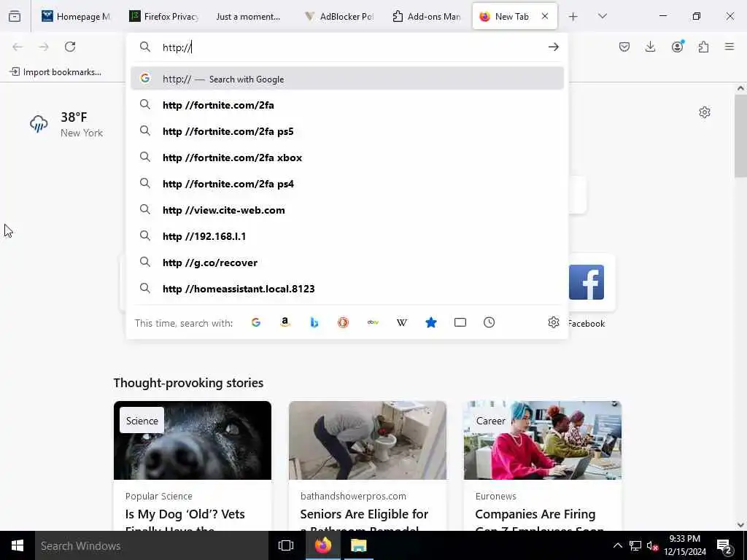Choose suggestion http //homeassistant.local.8123
Image resolution: width=747 pixels, height=560 pixels.
tap(347, 289)
